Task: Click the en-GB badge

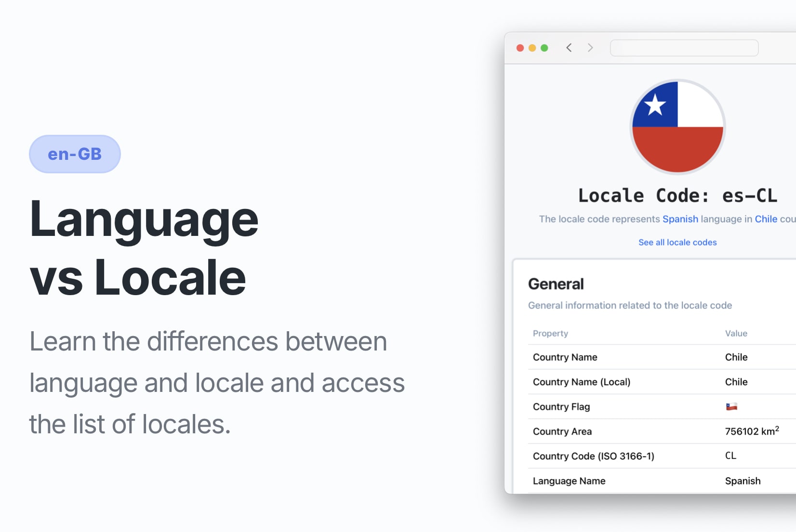Action: click(x=75, y=154)
